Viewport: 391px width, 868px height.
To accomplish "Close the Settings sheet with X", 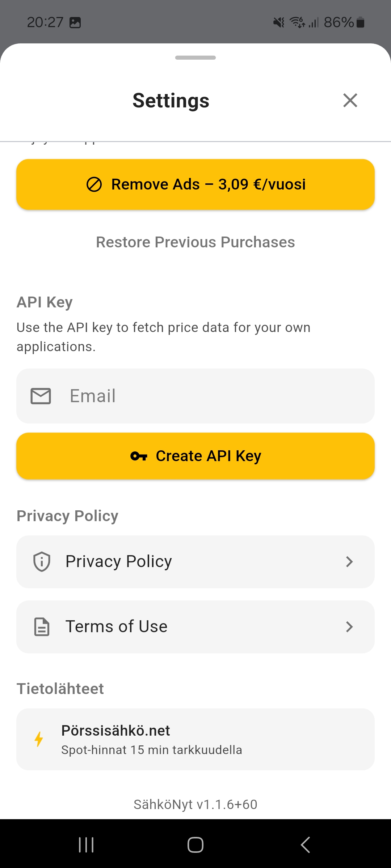I will tap(350, 101).
